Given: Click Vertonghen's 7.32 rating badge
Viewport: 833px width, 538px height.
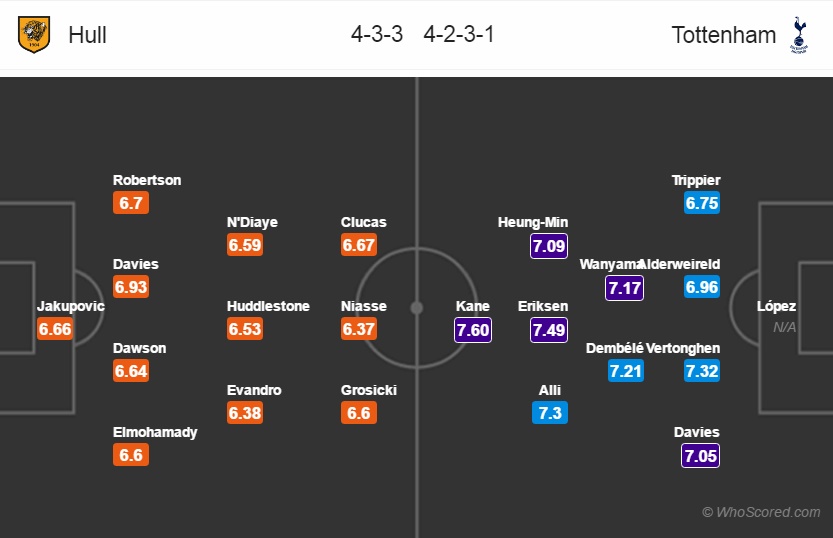Looking at the screenshot, I should tap(702, 371).
